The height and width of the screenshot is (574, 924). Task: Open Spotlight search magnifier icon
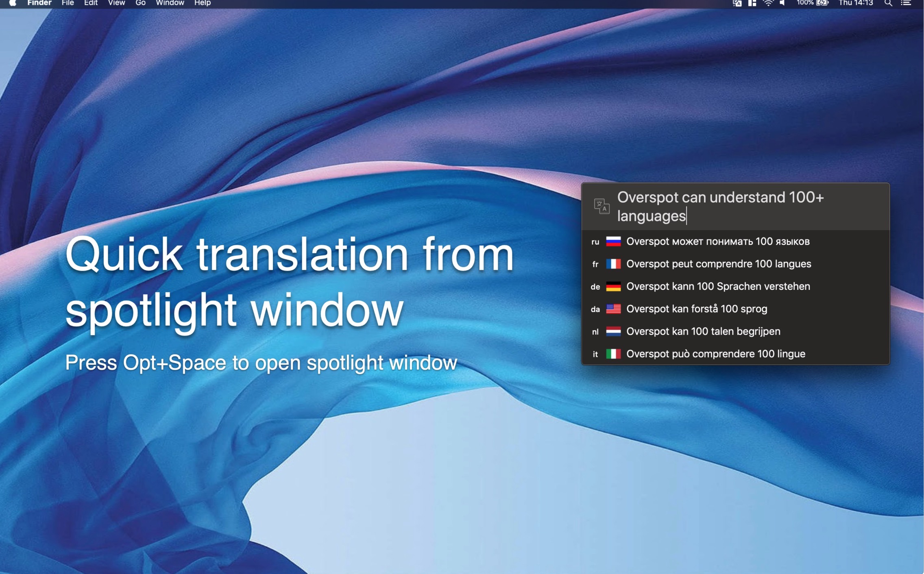[x=888, y=3]
